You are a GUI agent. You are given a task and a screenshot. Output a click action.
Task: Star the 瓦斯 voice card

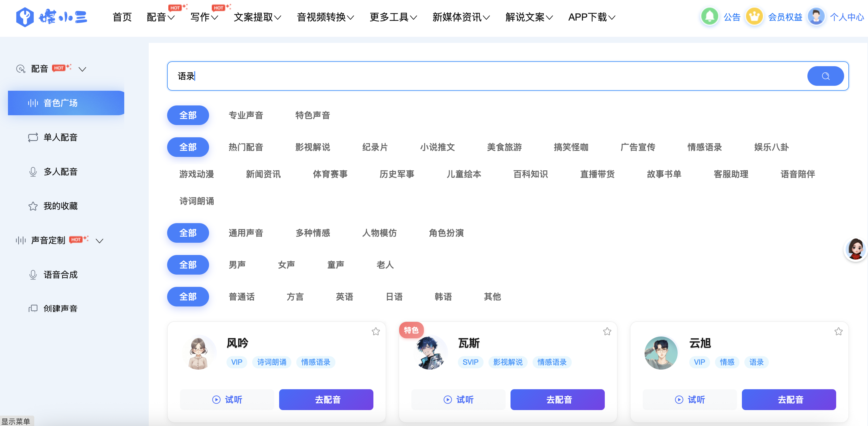[x=607, y=331]
